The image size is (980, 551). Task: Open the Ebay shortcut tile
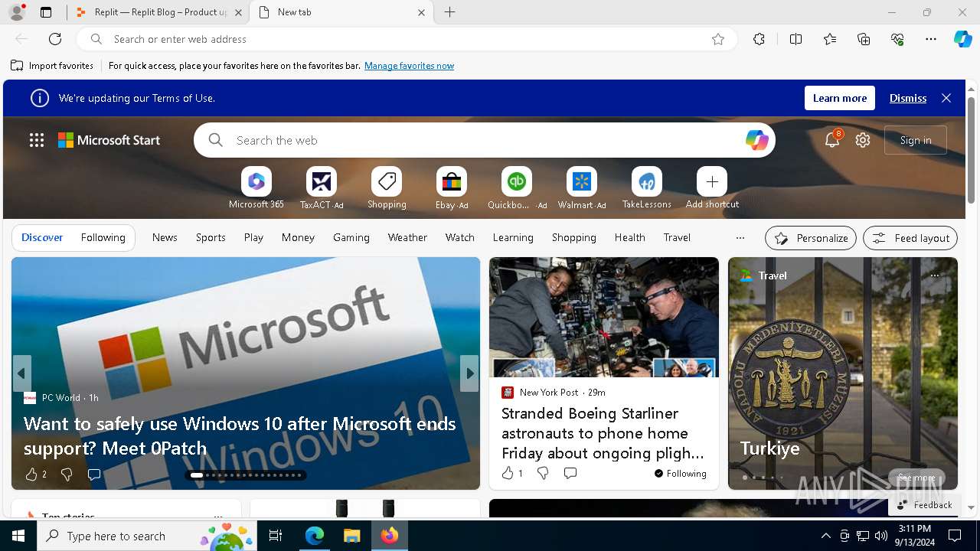[452, 182]
